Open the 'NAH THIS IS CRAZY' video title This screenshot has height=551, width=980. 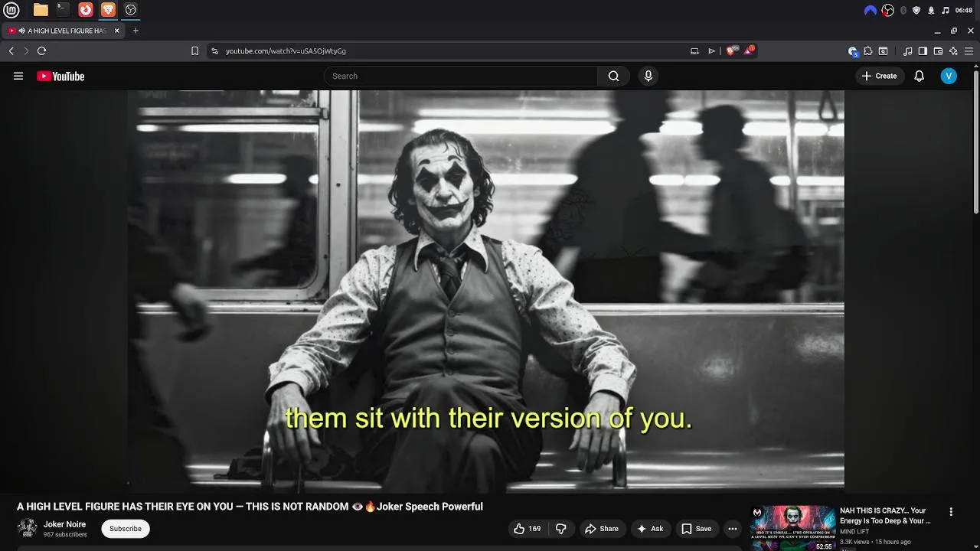coord(886,516)
